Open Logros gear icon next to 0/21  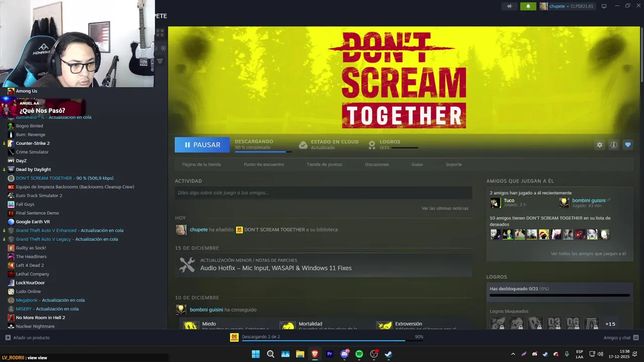372,145
